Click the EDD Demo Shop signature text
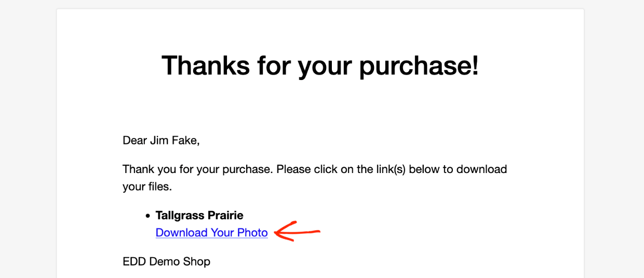This screenshot has width=644, height=278. click(166, 261)
